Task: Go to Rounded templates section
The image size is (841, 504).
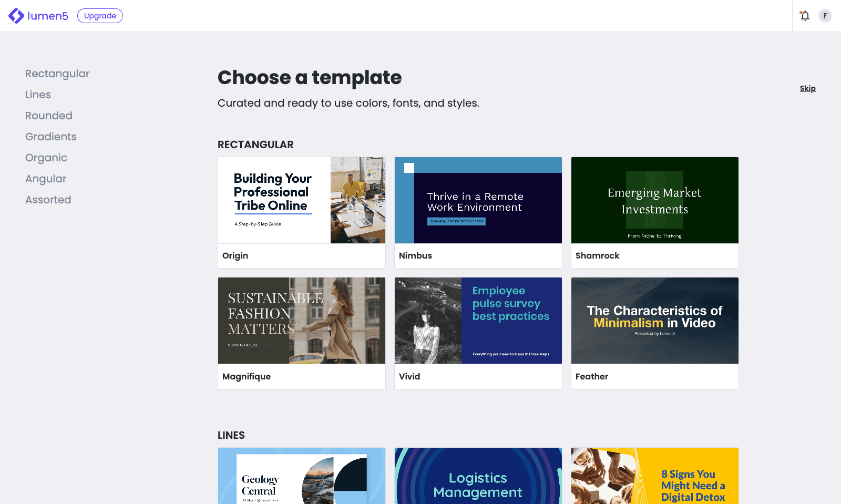Action: coord(49,116)
